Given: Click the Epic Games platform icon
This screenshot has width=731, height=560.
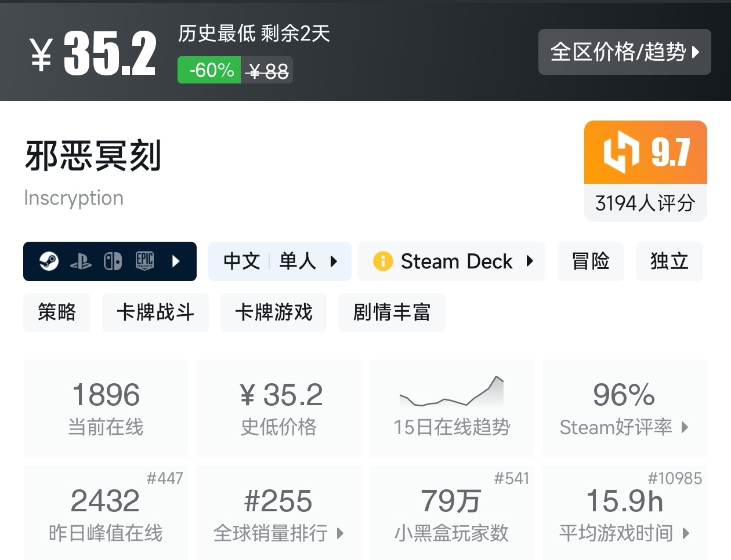Looking at the screenshot, I should click(144, 261).
